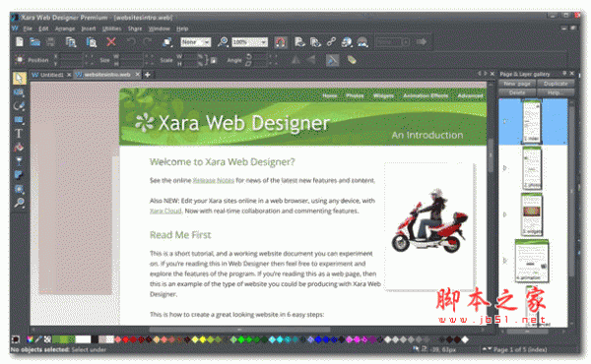The width and height of the screenshot is (591, 364).
Task: Undo the last action
Action: pyautogui.click(x=131, y=41)
